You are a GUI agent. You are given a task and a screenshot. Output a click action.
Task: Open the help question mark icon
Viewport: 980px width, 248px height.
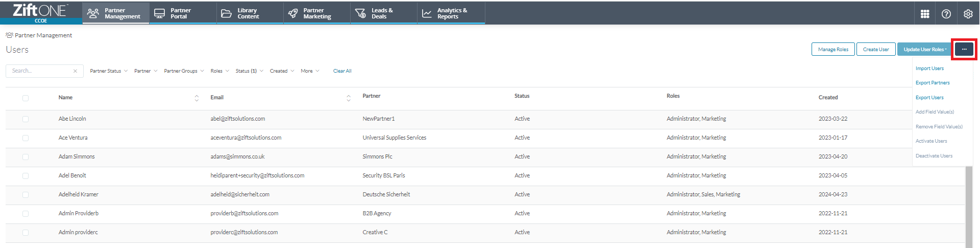(946, 14)
